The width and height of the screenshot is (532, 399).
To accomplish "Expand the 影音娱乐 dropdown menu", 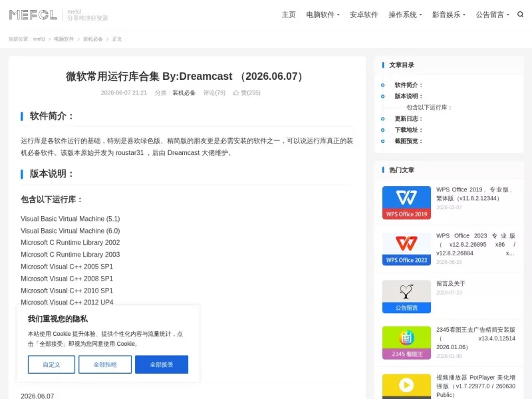I will pos(448,15).
